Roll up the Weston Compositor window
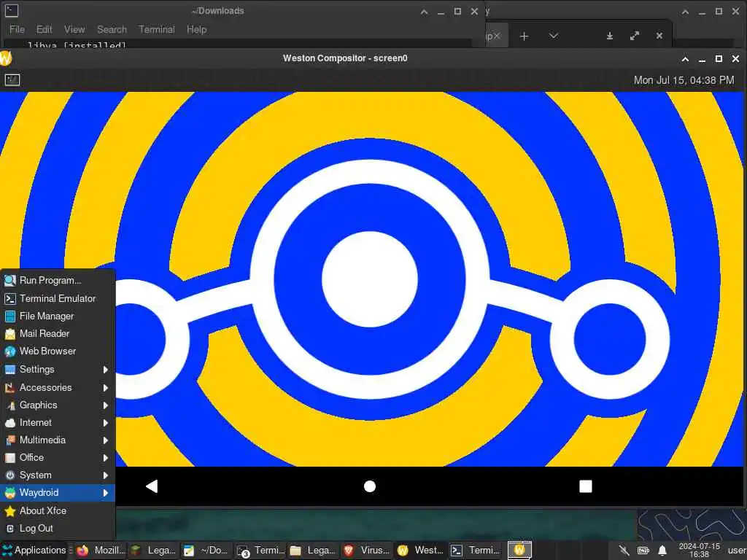The height and width of the screenshot is (560, 747). point(685,58)
